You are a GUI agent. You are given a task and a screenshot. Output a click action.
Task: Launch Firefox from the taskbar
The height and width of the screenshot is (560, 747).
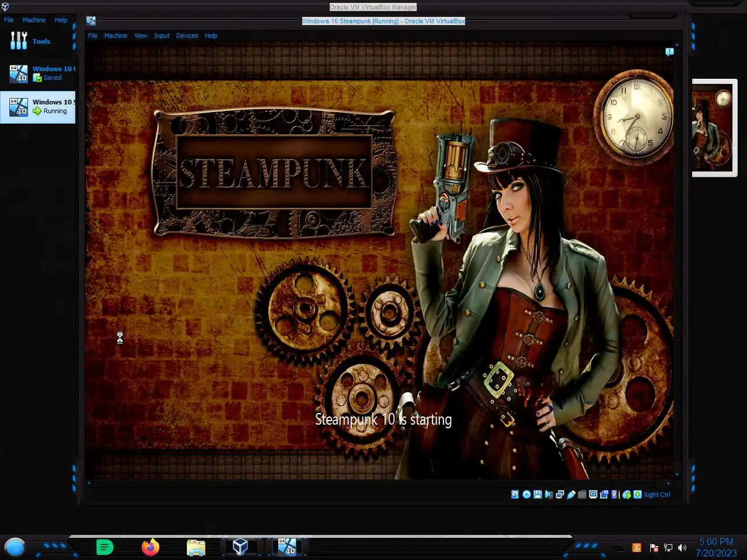(151, 547)
